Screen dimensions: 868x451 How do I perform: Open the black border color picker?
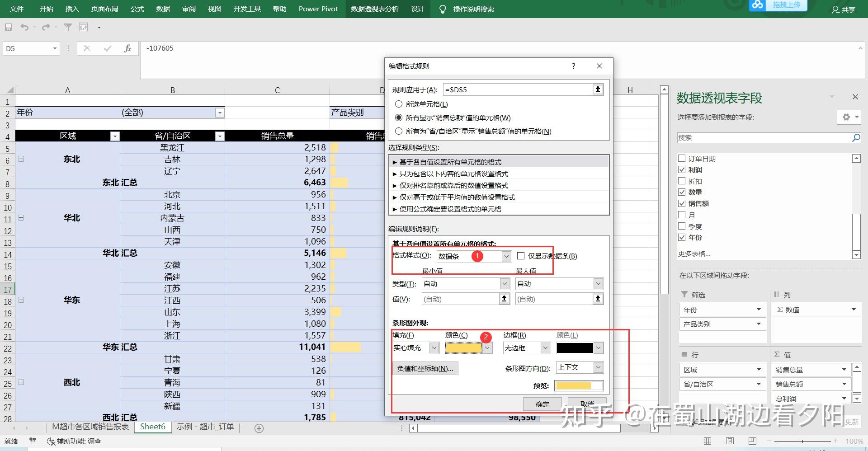598,348
